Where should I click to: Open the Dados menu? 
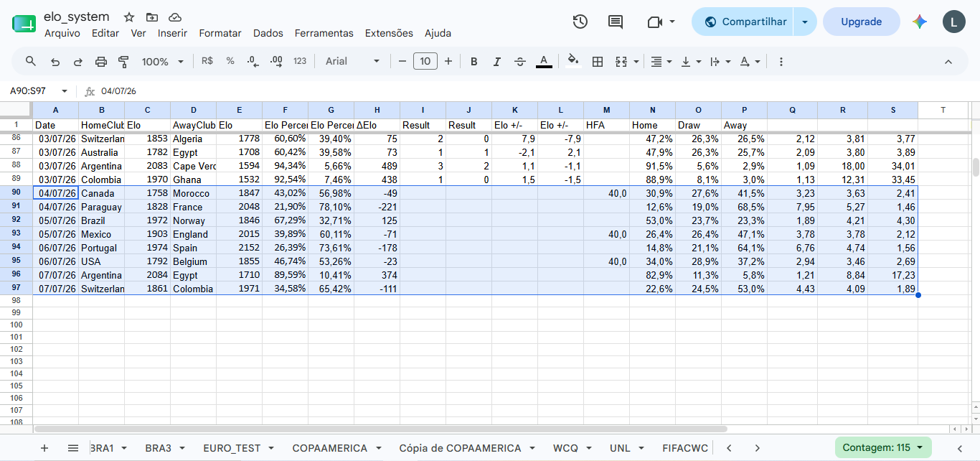pyautogui.click(x=268, y=33)
